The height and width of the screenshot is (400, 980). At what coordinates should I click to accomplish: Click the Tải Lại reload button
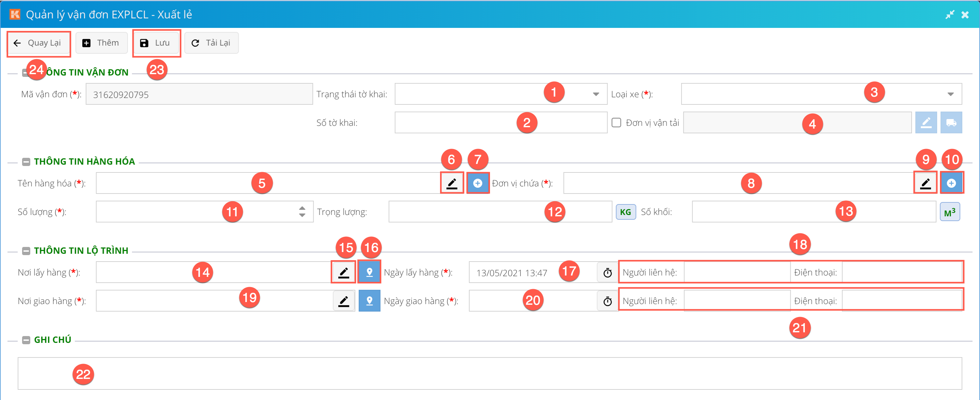[211, 43]
